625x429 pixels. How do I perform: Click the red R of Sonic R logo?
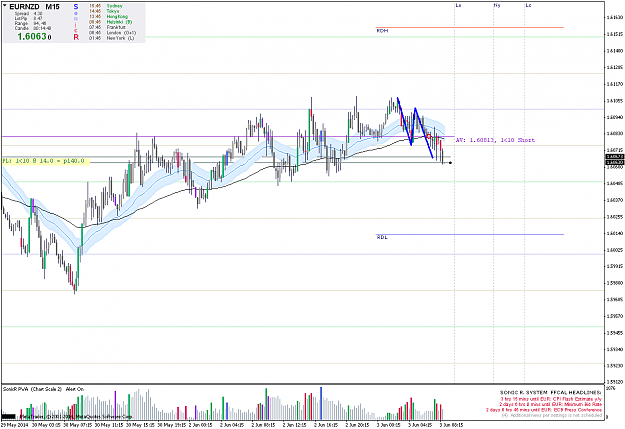pyautogui.click(x=76, y=37)
